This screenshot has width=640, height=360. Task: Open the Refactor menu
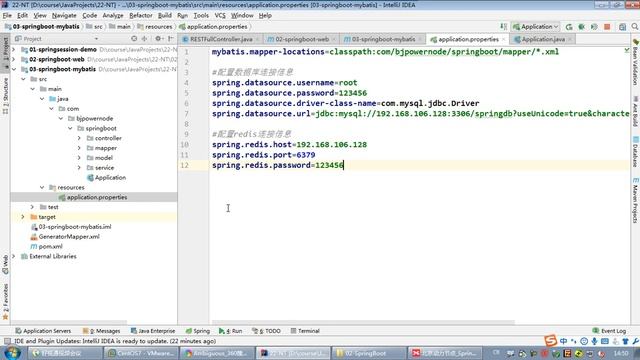(x=140, y=16)
